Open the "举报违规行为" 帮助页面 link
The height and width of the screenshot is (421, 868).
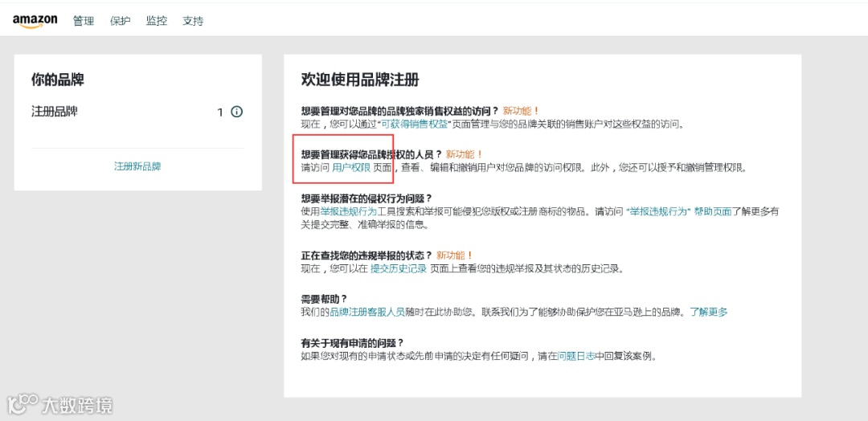point(679,212)
